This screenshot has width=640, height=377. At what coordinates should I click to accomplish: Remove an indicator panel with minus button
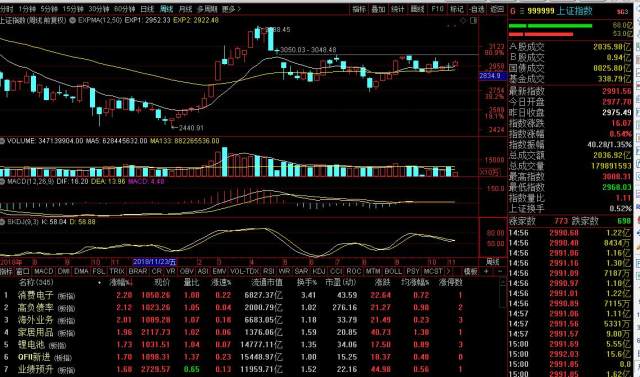tap(500, 271)
